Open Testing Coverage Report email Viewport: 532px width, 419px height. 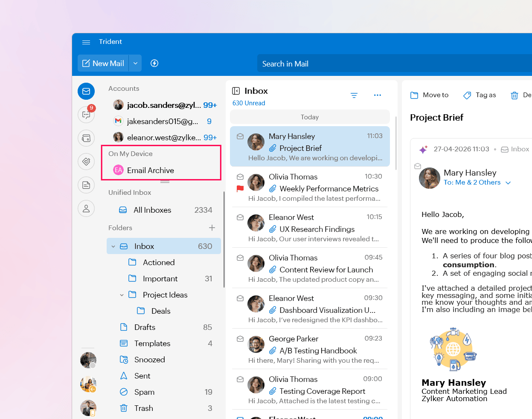(310, 389)
